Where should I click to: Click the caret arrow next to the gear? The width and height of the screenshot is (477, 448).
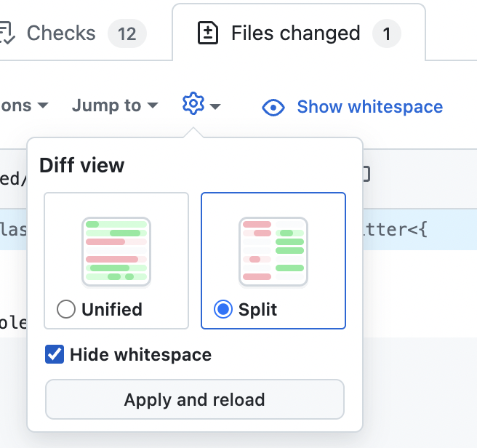[216, 107]
